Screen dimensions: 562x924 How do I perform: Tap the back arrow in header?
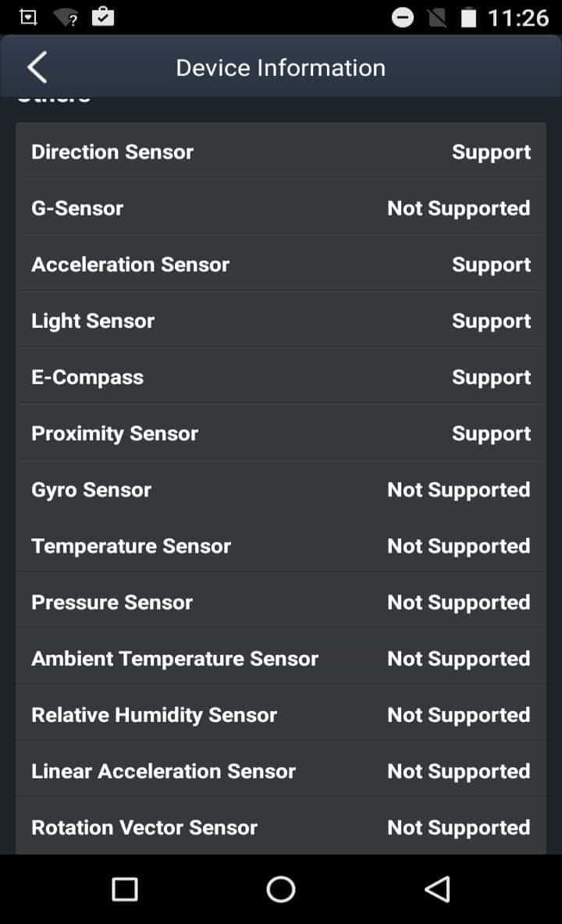pyautogui.click(x=37, y=67)
